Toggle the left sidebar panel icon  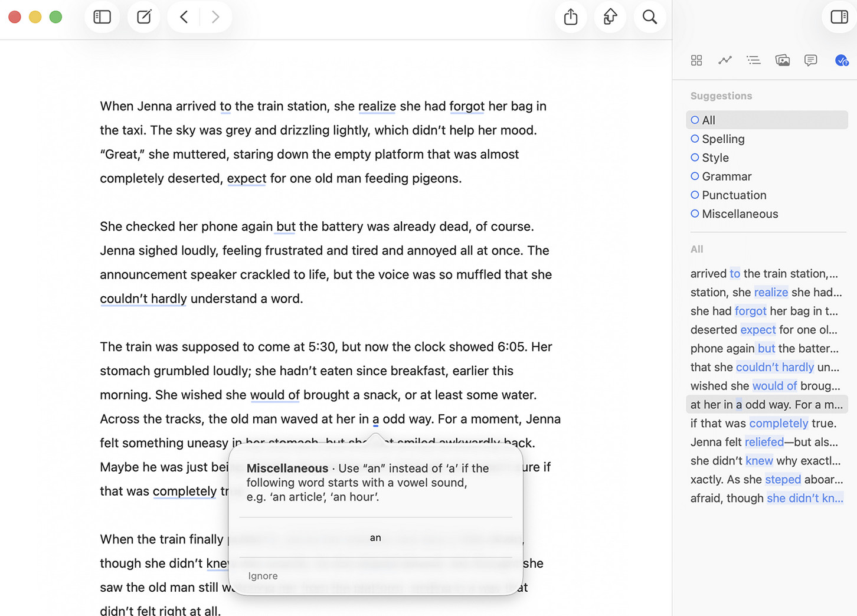[102, 17]
